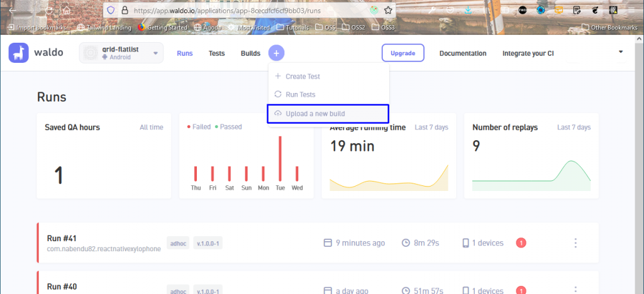Click the GNOME foot extension icon

pos(595,11)
